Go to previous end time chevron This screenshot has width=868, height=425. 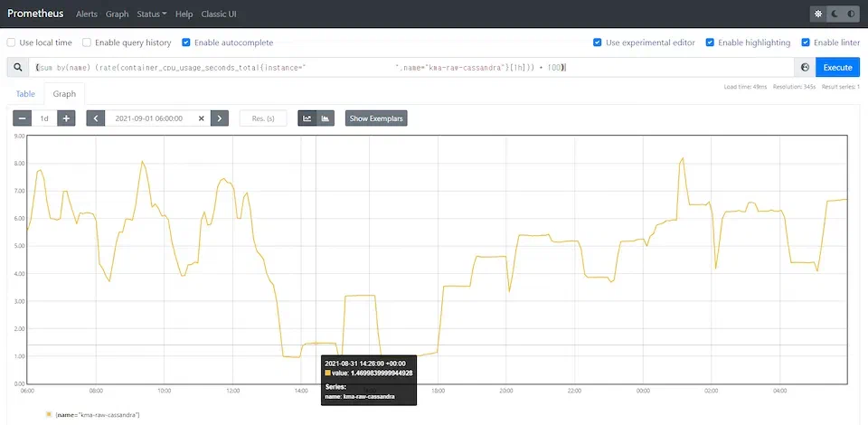tap(96, 118)
